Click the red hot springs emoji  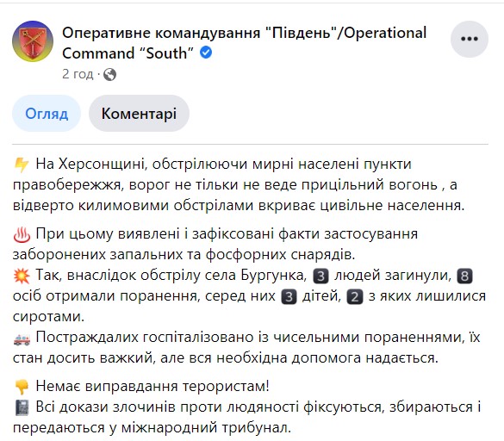tap(22, 234)
